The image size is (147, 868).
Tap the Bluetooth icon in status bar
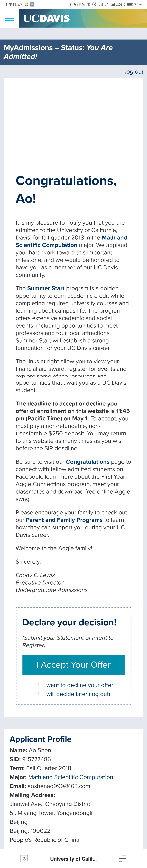tap(88, 4)
